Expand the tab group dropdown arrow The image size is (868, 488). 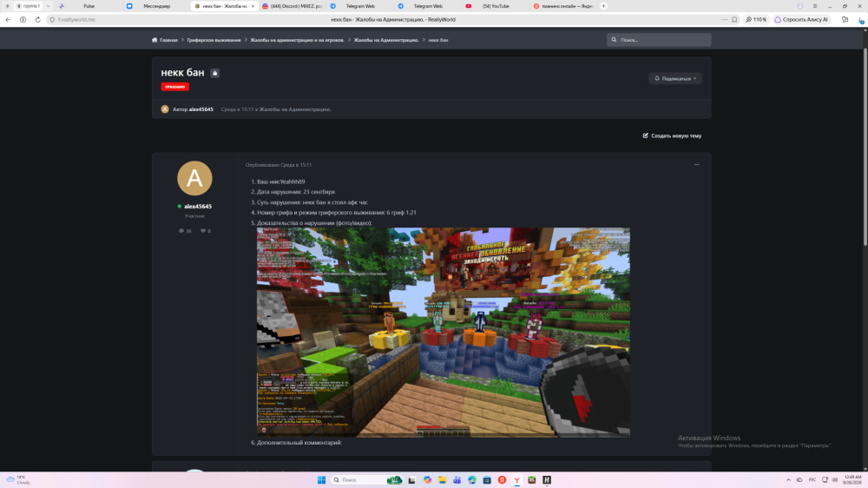(x=48, y=6)
